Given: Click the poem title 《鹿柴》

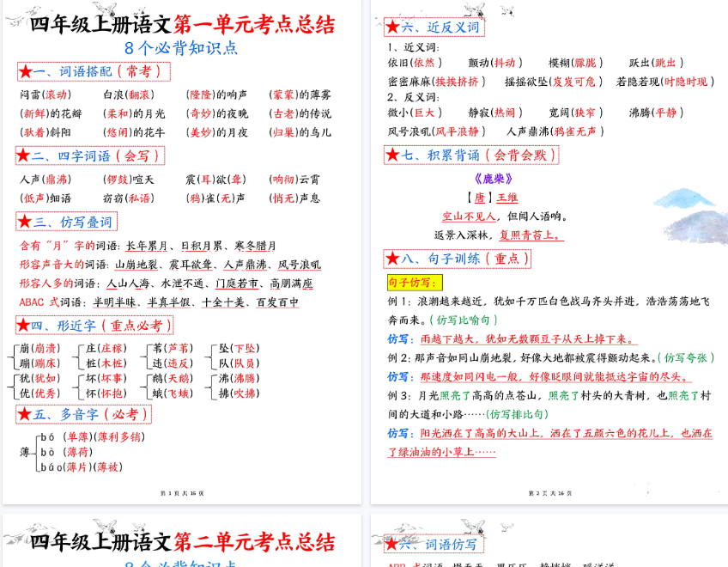Looking at the screenshot, I should [x=494, y=179].
